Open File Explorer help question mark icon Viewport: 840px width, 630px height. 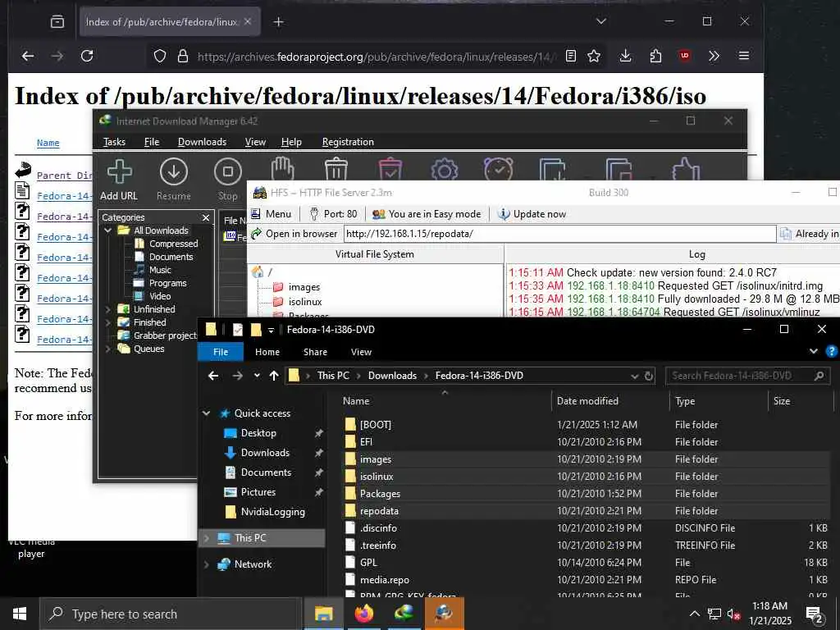832,351
